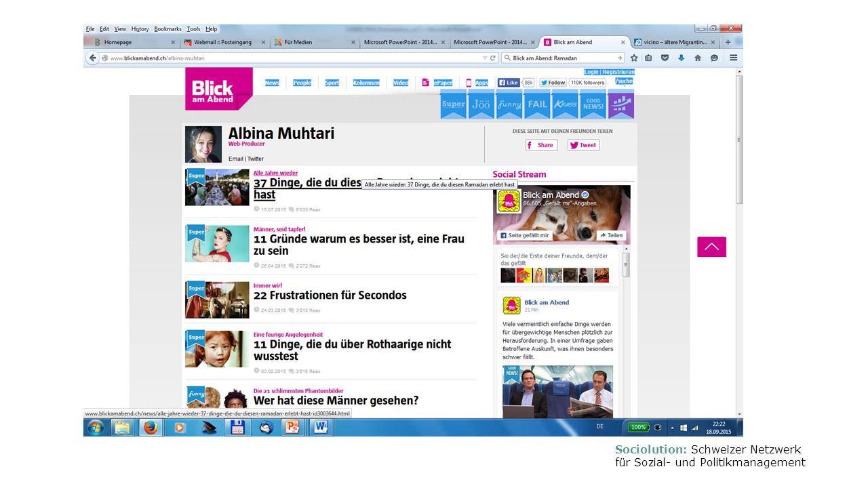868x488 pixels.
Task: Open the purple trending chart ribbon
Action: click(620, 105)
